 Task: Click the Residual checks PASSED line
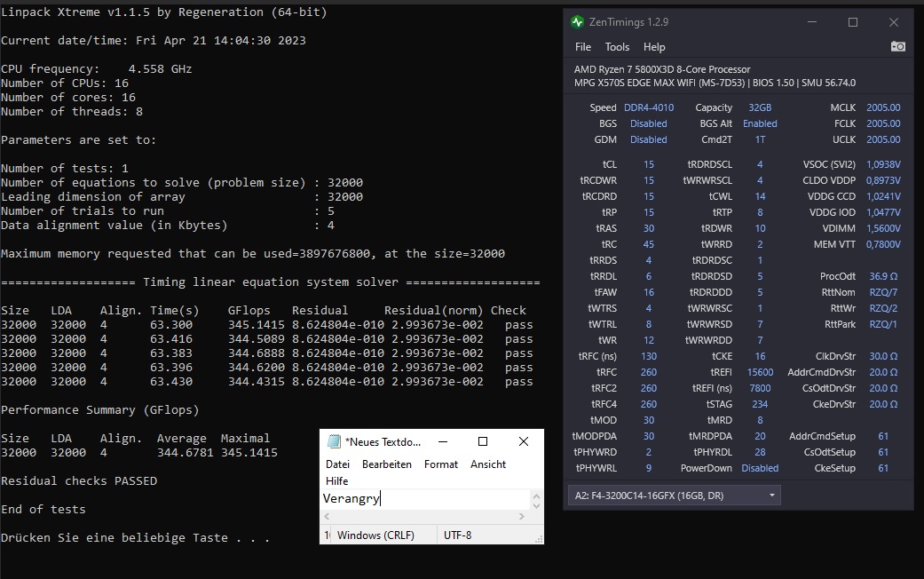pos(79,481)
